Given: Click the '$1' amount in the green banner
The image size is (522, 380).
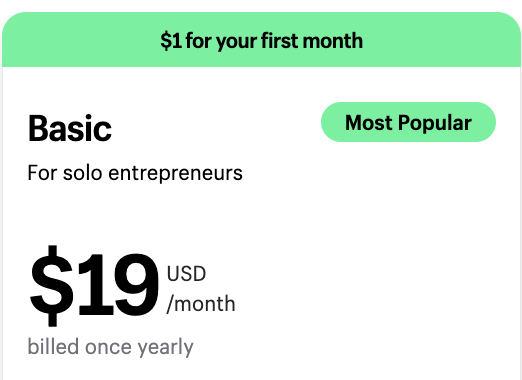Looking at the screenshot, I should pyautogui.click(x=171, y=41).
